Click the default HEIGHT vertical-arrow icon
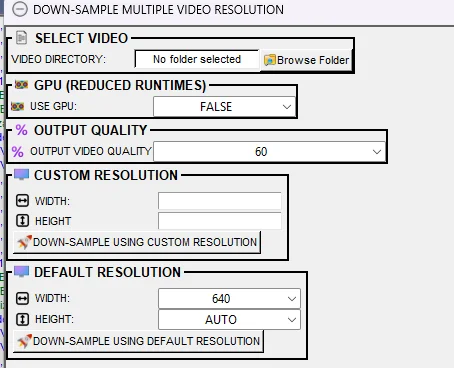This screenshot has width=454, height=368. pyautogui.click(x=22, y=319)
